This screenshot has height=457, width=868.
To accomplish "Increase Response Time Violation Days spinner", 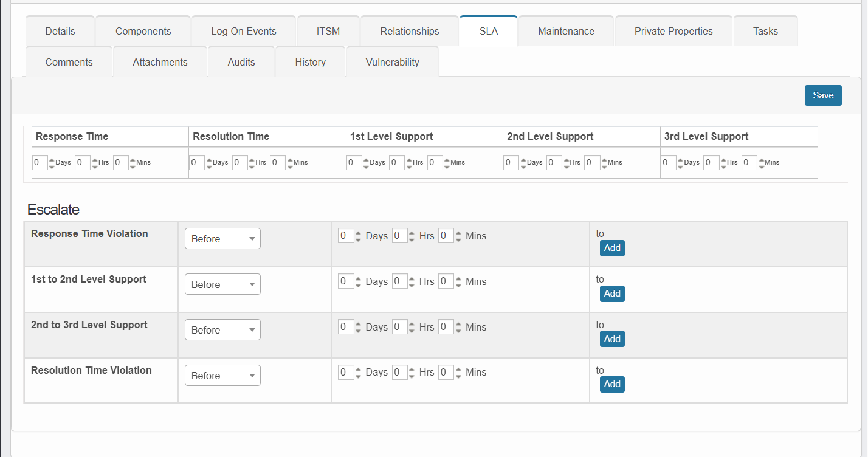I will click(358, 233).
